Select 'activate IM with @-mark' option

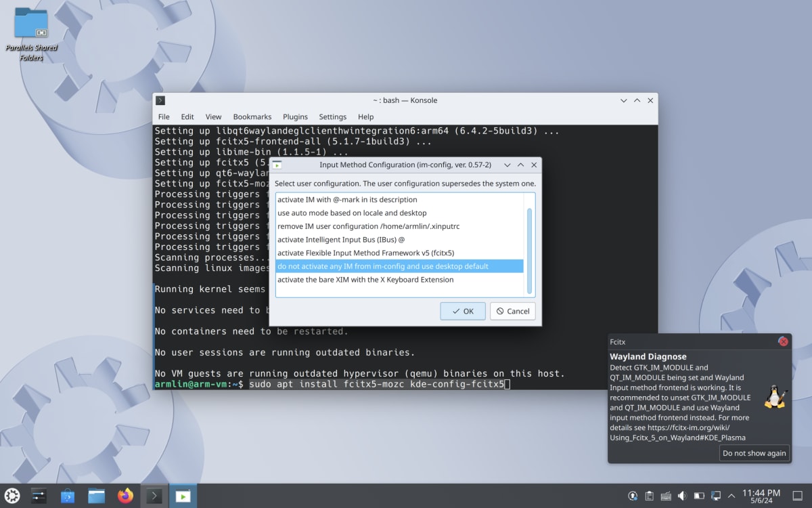point(399,200)
